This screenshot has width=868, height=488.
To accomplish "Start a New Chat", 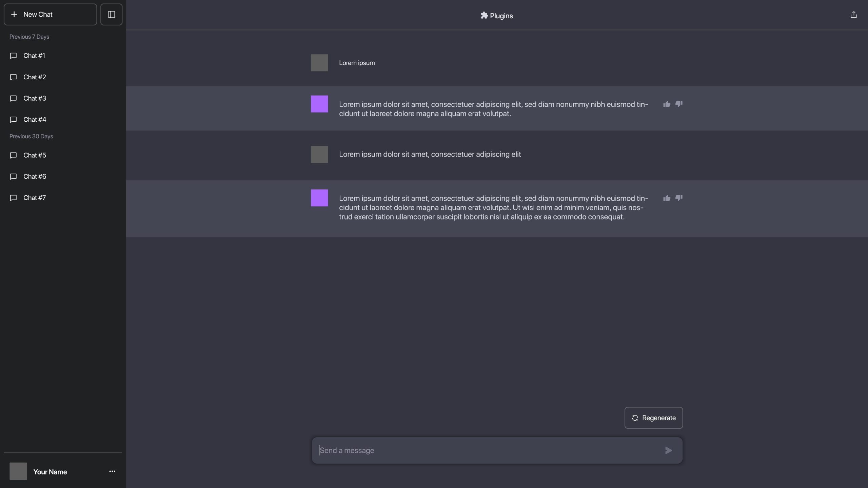I will (x=50, y=15).
